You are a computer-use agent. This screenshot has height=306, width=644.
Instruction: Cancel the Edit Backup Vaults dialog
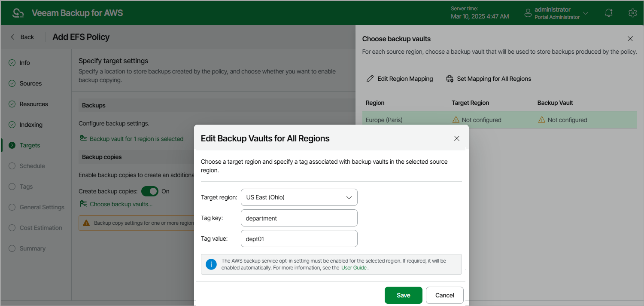444,295
